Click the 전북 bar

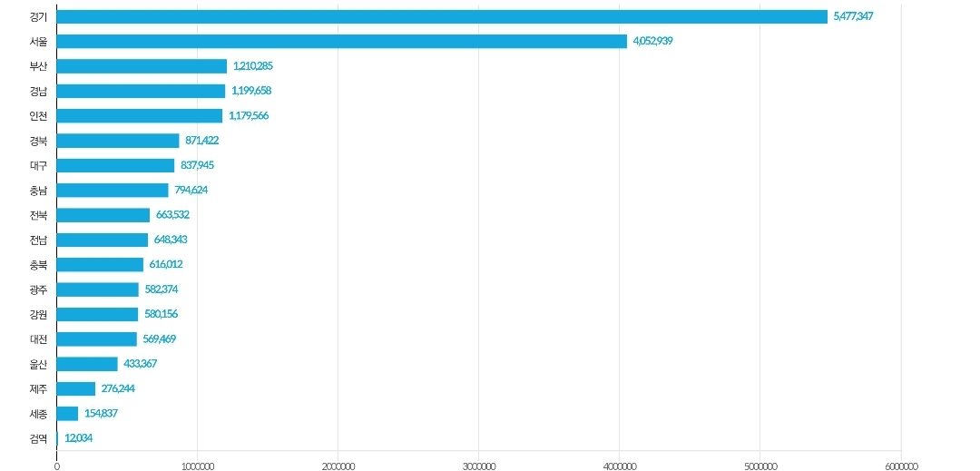103,215
